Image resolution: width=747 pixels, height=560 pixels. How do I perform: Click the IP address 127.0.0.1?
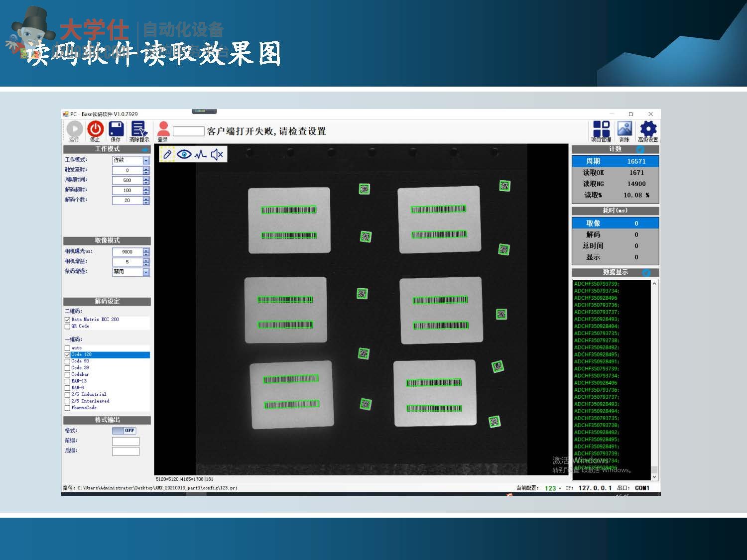(595, 488)
